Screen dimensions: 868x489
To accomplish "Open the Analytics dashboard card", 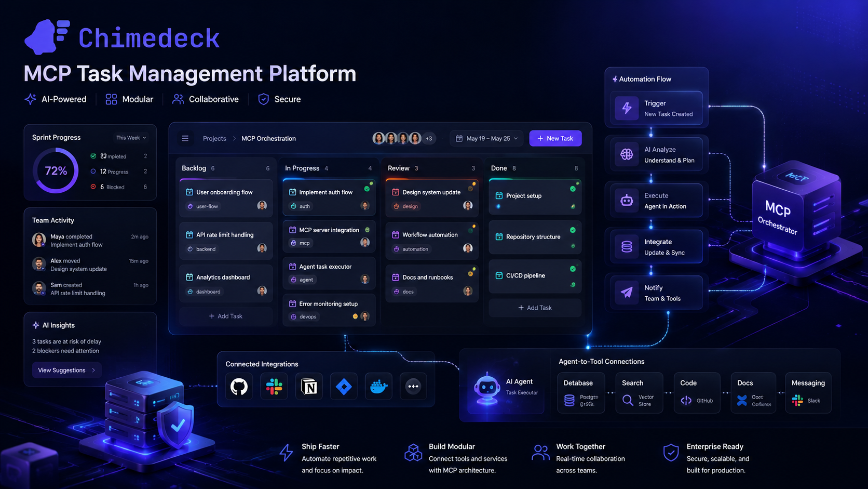I will [x=226, y=284].
